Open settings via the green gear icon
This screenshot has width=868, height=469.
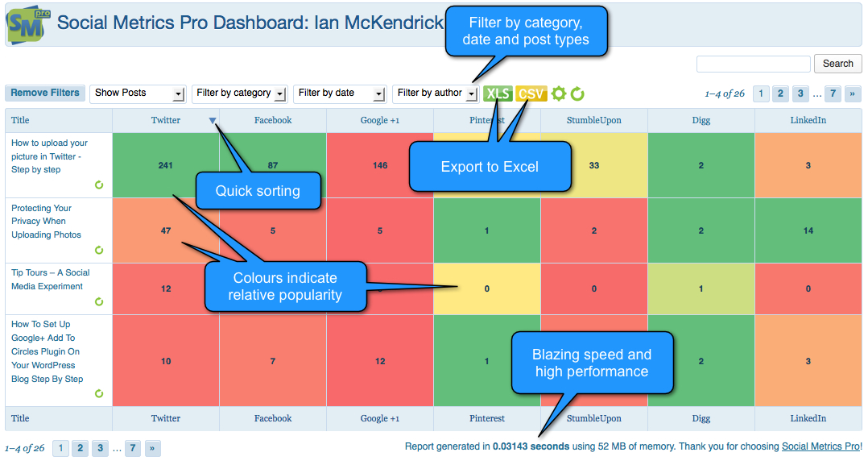click(x=559, y=93)
